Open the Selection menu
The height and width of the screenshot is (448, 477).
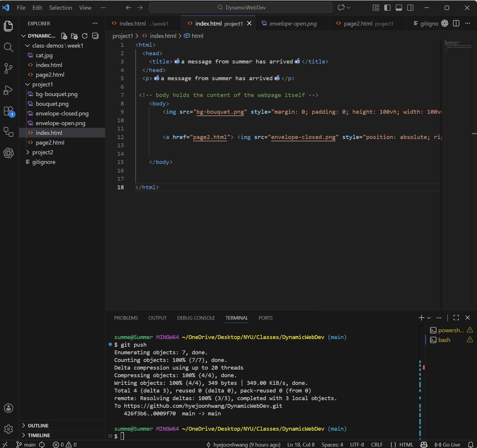pos(61,8)
